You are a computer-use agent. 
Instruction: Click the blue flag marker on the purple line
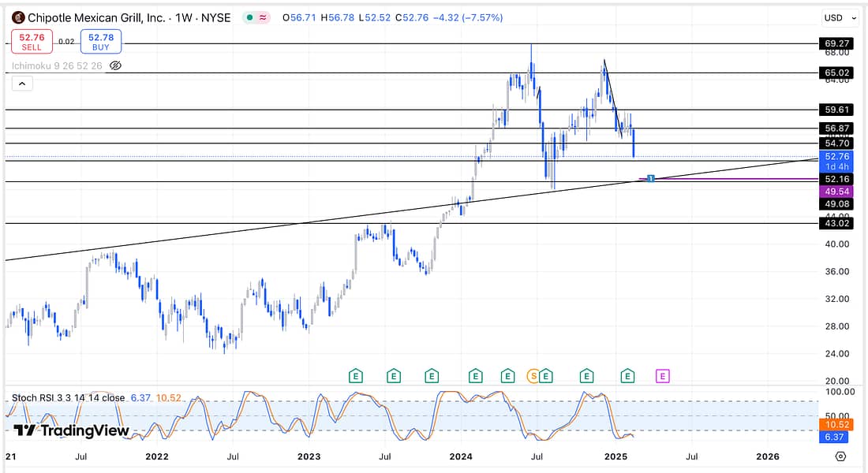click(651, 179)
